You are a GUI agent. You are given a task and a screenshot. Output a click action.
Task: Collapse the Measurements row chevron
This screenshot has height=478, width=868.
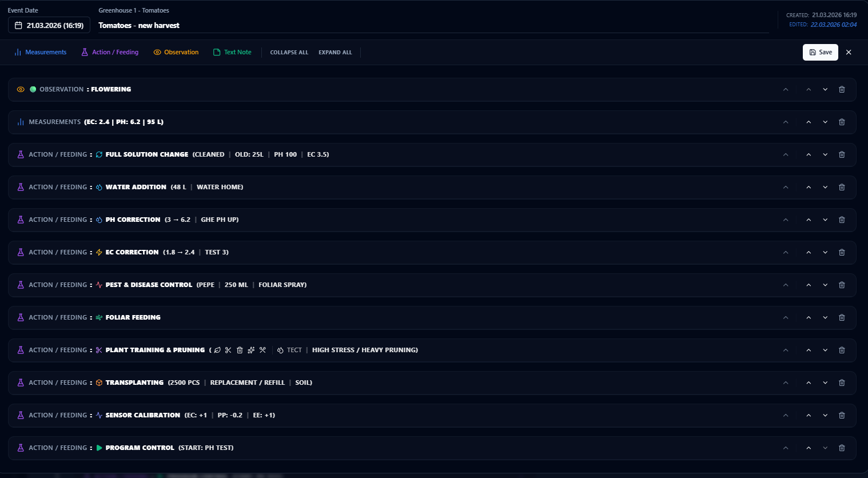point(786,122)
